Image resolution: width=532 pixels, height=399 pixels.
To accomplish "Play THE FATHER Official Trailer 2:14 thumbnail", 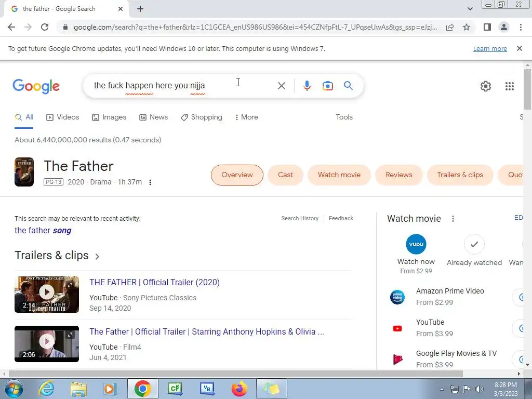I will [47, 295].
